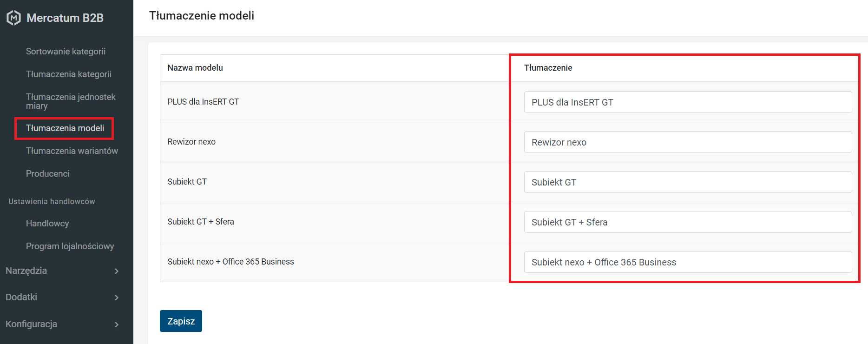Select Tłumaczenia modeli in sidebar
The height and width of the screenshot is (344, 868).
65,128
